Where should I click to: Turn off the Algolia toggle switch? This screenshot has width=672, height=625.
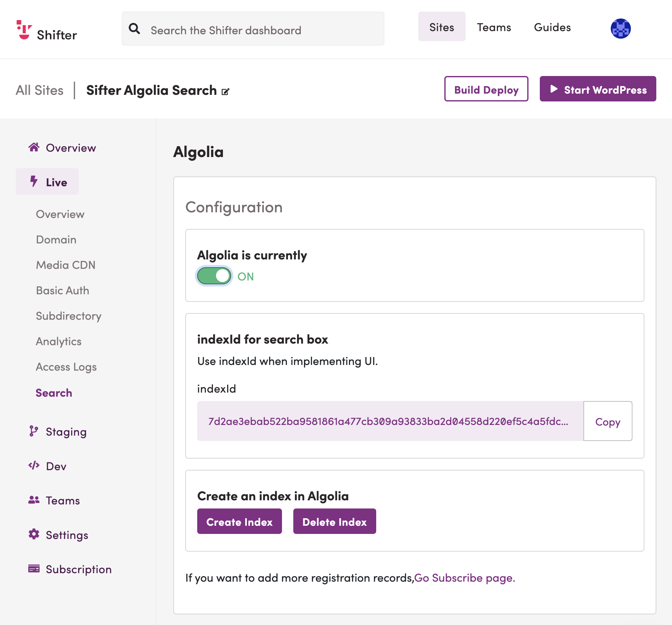tap(214, 276)
